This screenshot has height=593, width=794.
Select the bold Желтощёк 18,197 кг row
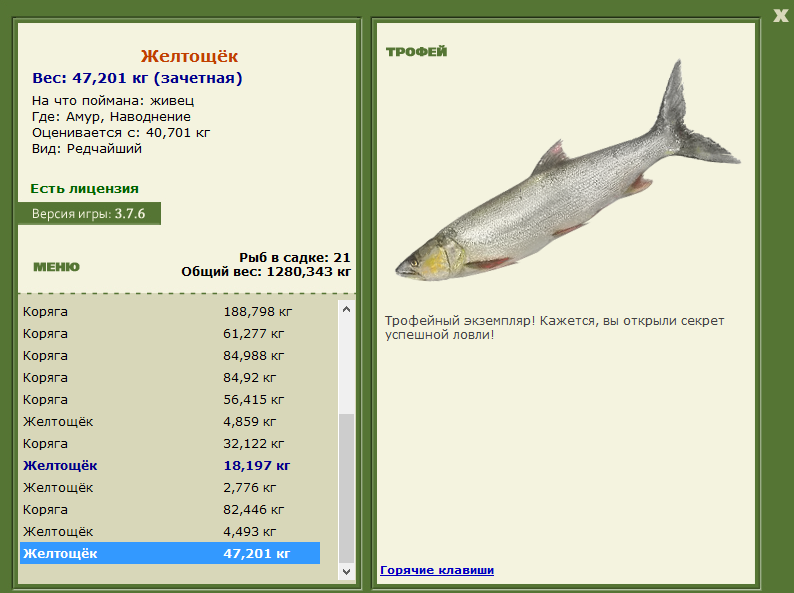tap(170, 466)
